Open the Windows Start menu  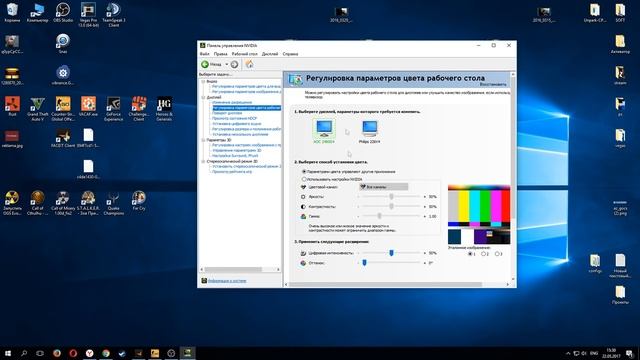(x=8, y=353)
